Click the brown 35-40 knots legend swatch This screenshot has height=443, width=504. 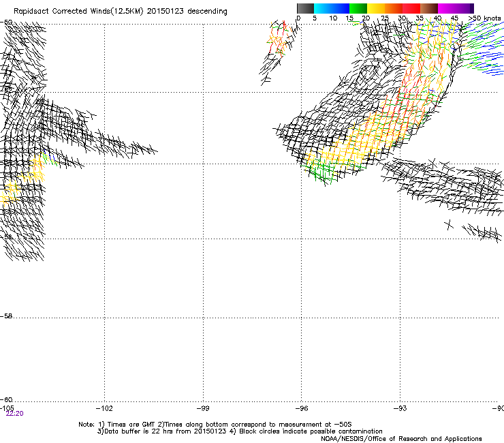[429, 8]
